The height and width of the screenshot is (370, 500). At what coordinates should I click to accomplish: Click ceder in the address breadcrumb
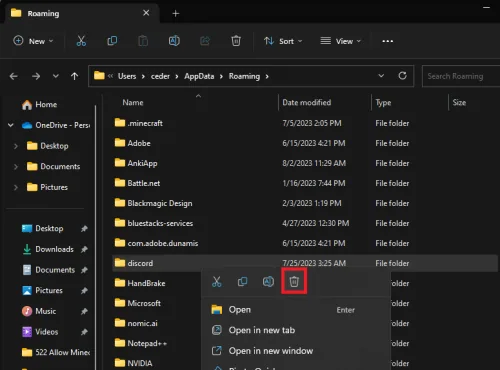click(160, 76)
